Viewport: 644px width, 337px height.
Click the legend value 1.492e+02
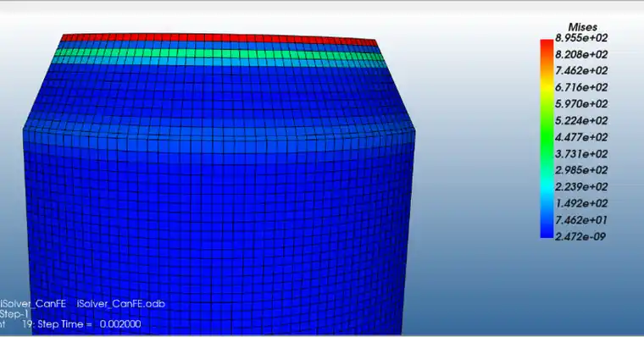pyautogui.click(x=581, y=203)
